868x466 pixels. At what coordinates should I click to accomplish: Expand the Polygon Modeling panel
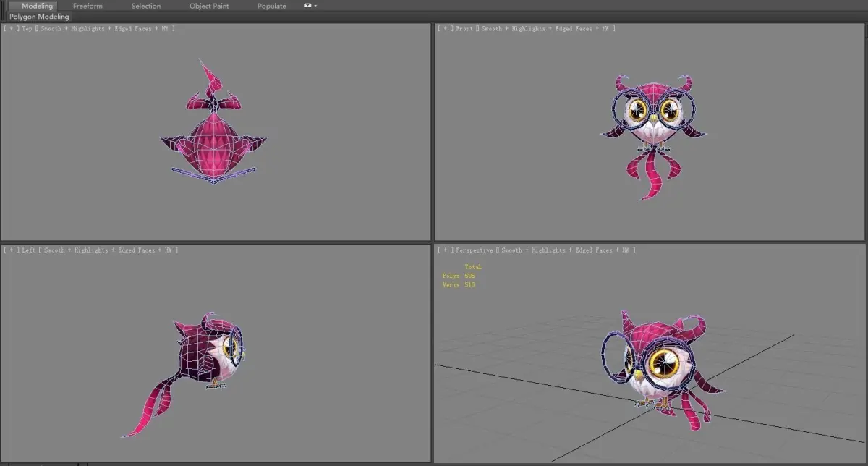tap(40, 17)
